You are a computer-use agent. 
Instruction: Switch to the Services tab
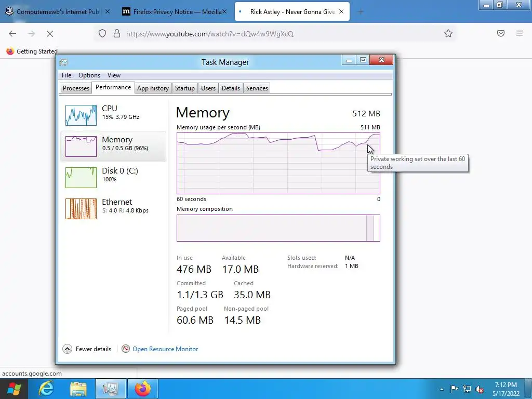point(257,88)
